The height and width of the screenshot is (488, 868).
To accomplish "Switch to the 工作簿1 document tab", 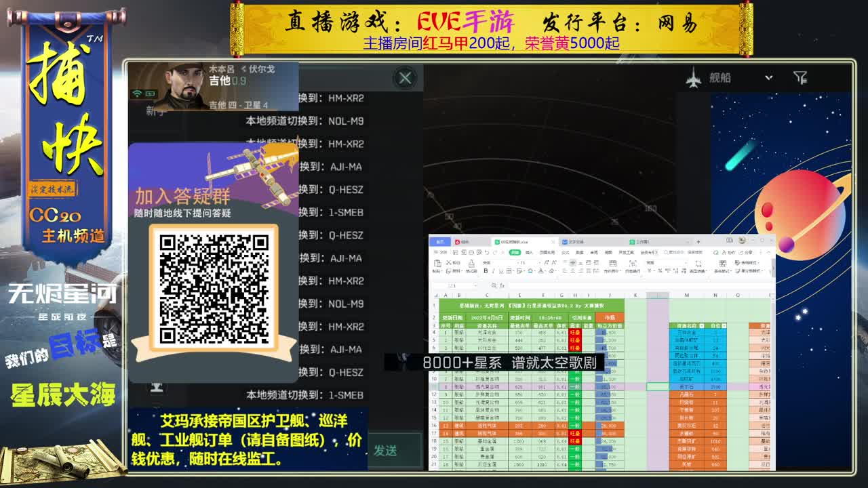I will click(640, 242).
